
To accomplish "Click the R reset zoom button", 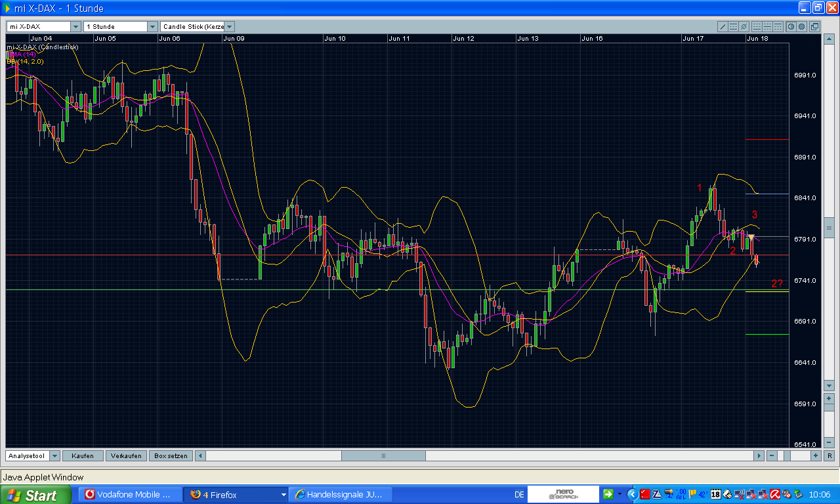I will tap(829, 456).
